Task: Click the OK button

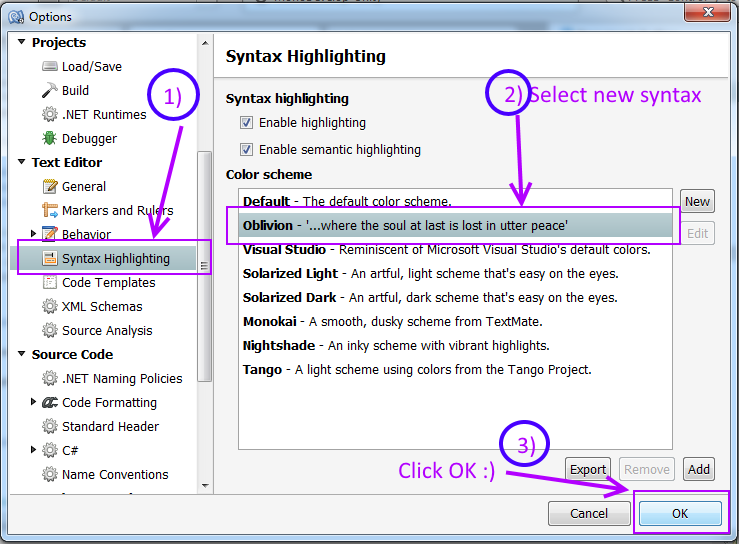Action: pyautogui.click(x=680, y=513)
